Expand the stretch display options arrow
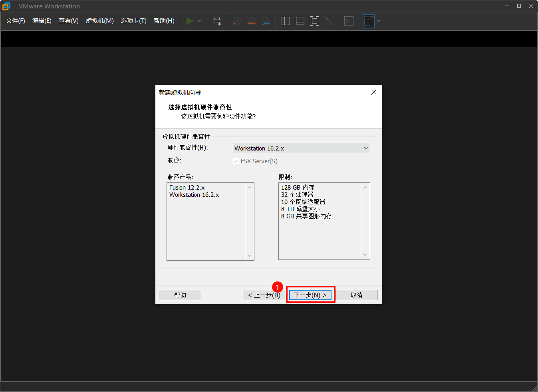This screenshot has width=538, height=392. coord(379,21)
